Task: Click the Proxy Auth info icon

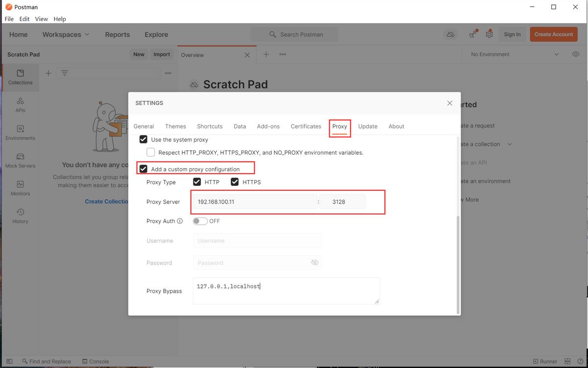Action: (180, 221)
